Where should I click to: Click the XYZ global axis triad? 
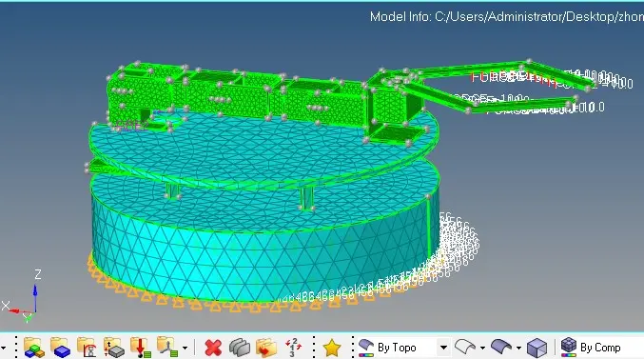(23, 296)
